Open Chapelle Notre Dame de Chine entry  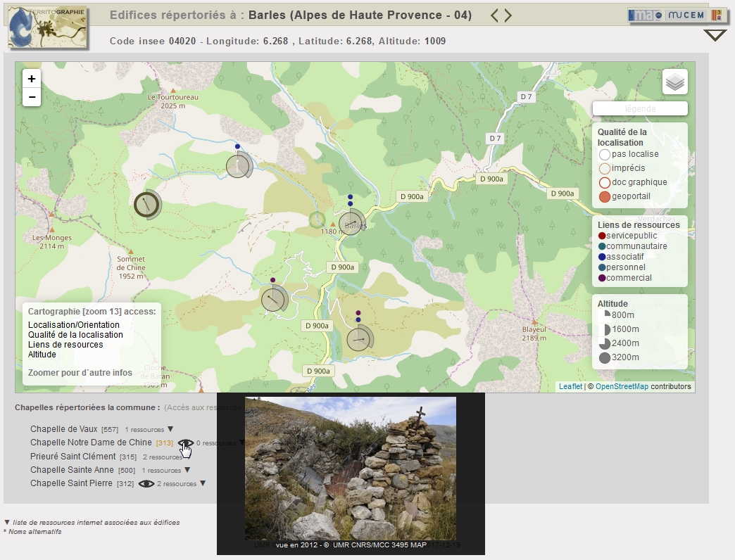(91, 443)
